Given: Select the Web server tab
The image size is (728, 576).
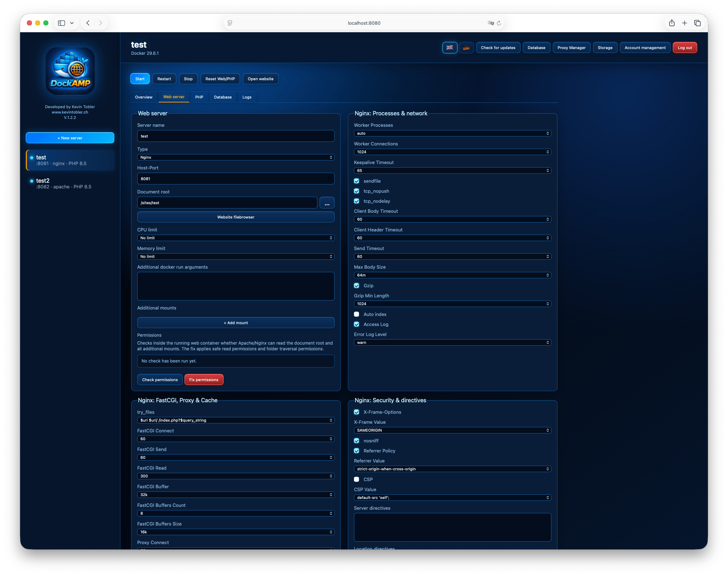Looking at the screenshot, I should click(x=174, y=97).
